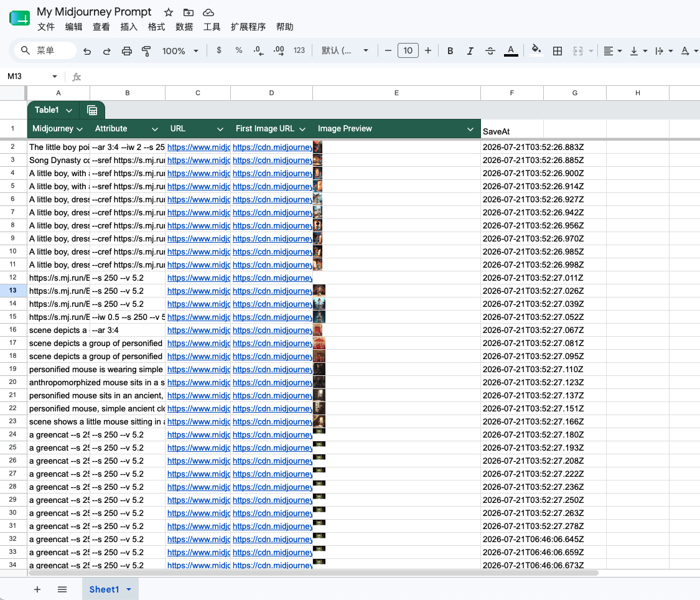Check the cloud save status icon
700x600 pixels.
pos(208,12)
